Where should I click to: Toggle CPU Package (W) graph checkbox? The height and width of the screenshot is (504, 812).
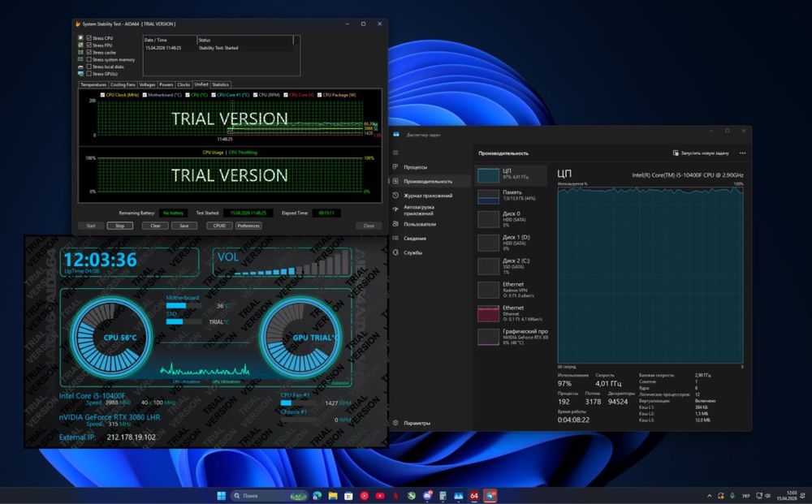pyautogui.click(x=319, y=95)
